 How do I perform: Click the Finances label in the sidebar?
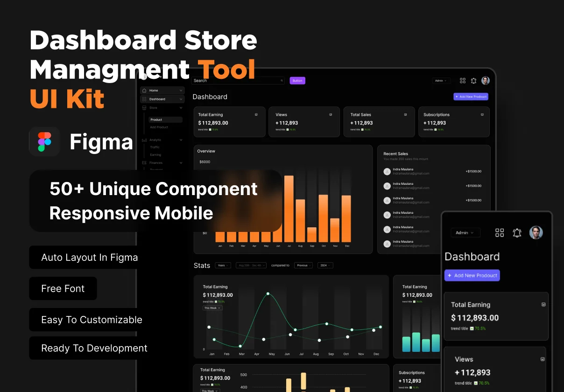[156, 163]
